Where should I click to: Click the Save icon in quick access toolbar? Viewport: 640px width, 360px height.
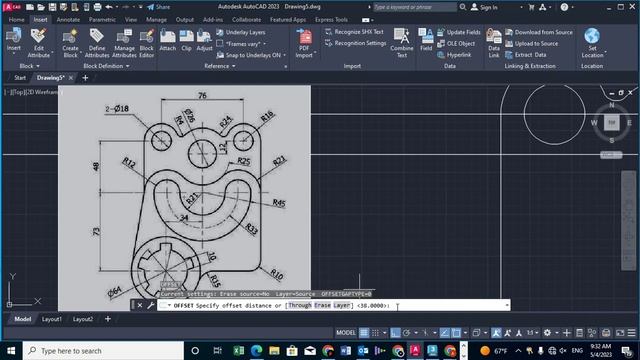52,7
